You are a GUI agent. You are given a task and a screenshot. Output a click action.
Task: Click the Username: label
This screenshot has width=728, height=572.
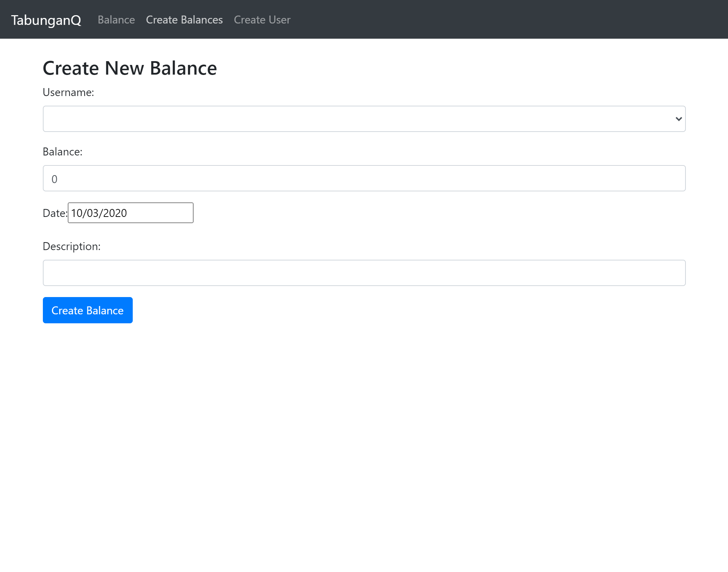click(x=68, y=93)
